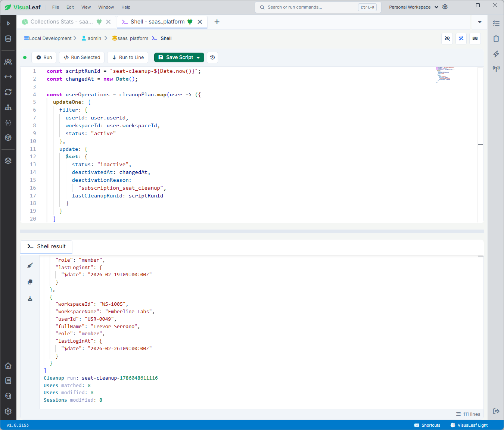504x430 pixels.
Task: Open the tabs overflow dropdown arrow
Action: [480, 22]
